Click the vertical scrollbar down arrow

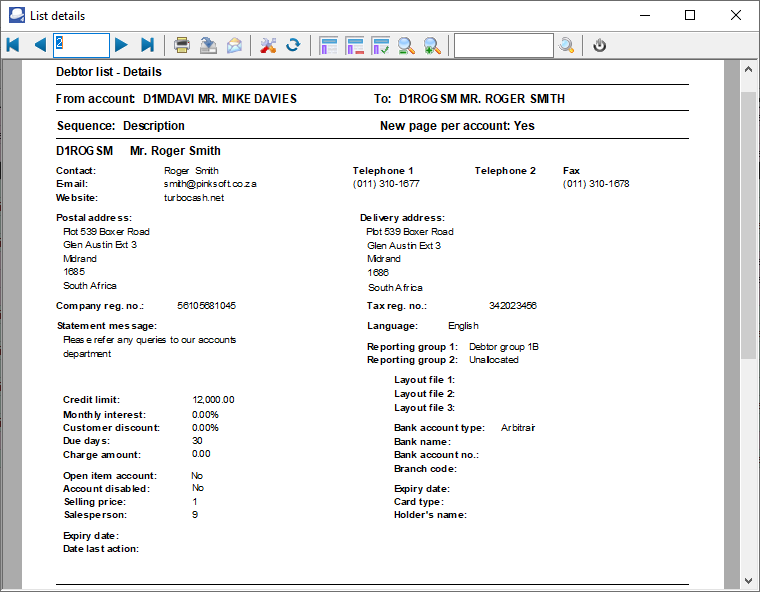click(748, 580)
